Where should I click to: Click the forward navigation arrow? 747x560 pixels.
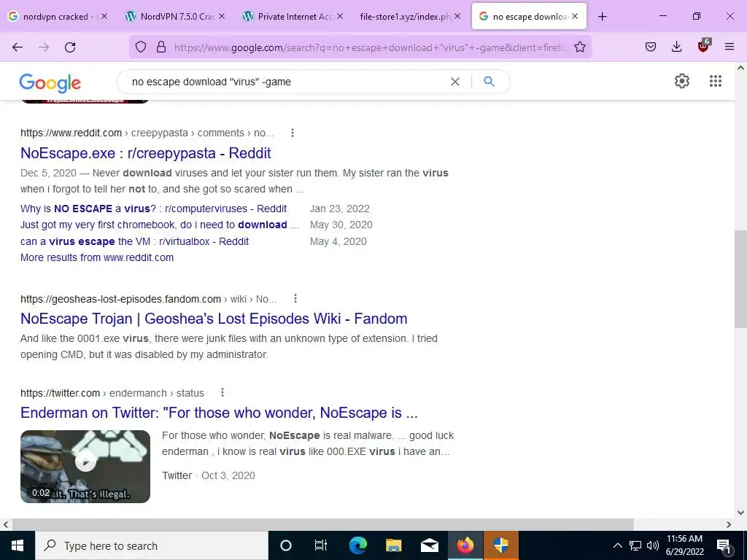tap(44, 47)
